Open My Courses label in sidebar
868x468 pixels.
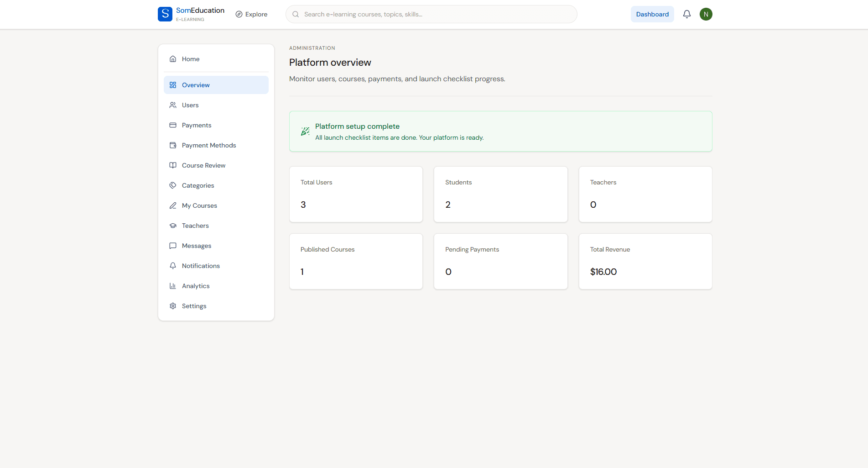click(x=199, y=205)
